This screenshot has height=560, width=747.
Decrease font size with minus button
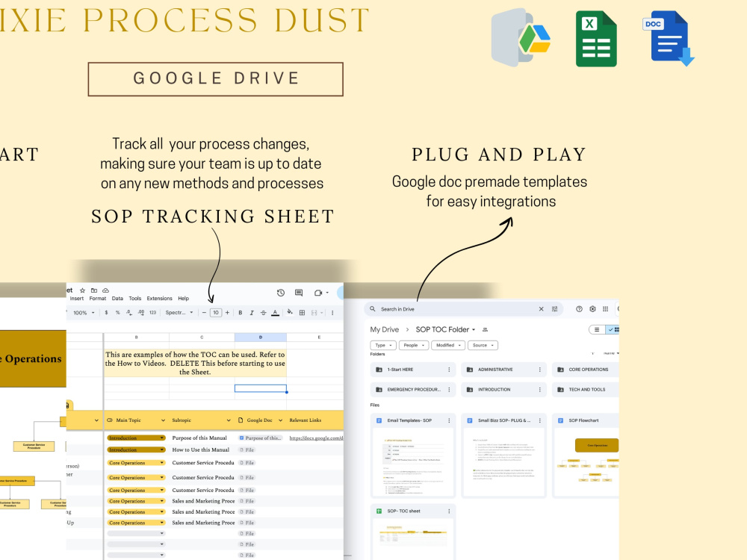[204, 313]
